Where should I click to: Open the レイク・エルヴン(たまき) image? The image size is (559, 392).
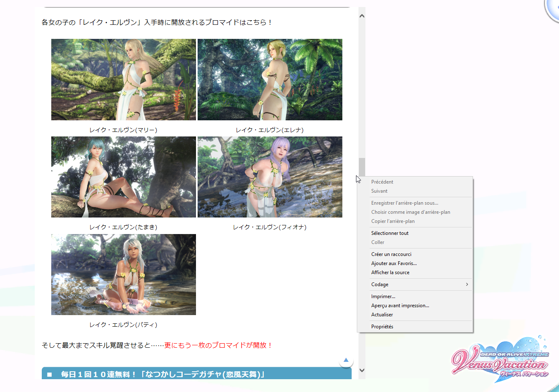(124, 177)
